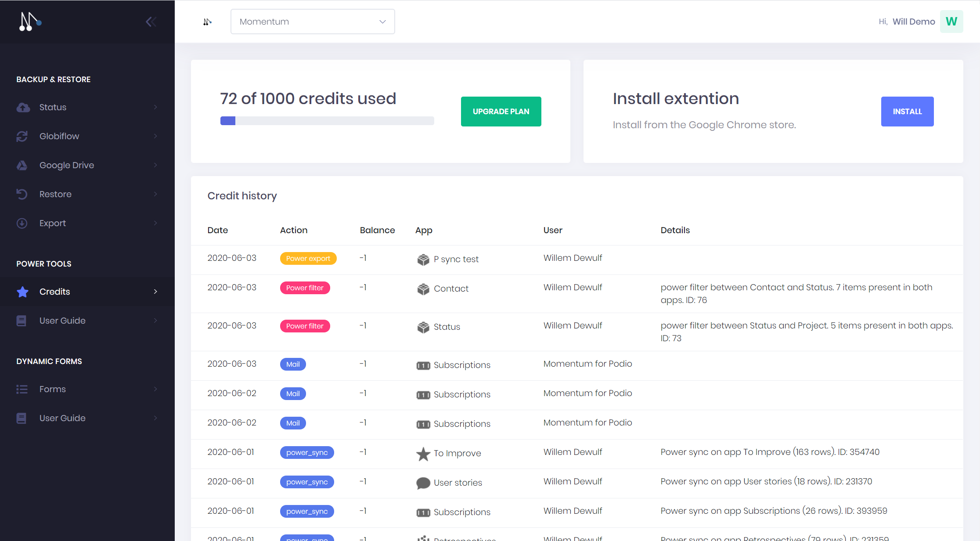Click the Momentum logo in sidebar header
Viewport: 980px width, 541px height.
coord(30,22)
